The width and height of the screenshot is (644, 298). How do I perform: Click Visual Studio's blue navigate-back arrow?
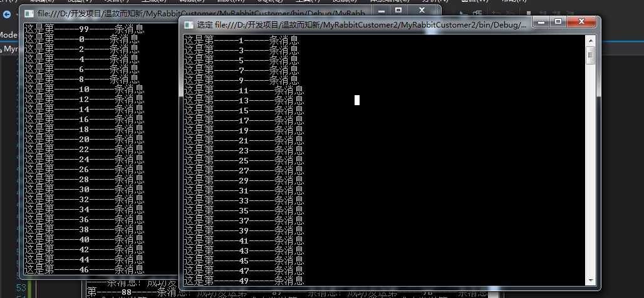[x=6, y=14]
